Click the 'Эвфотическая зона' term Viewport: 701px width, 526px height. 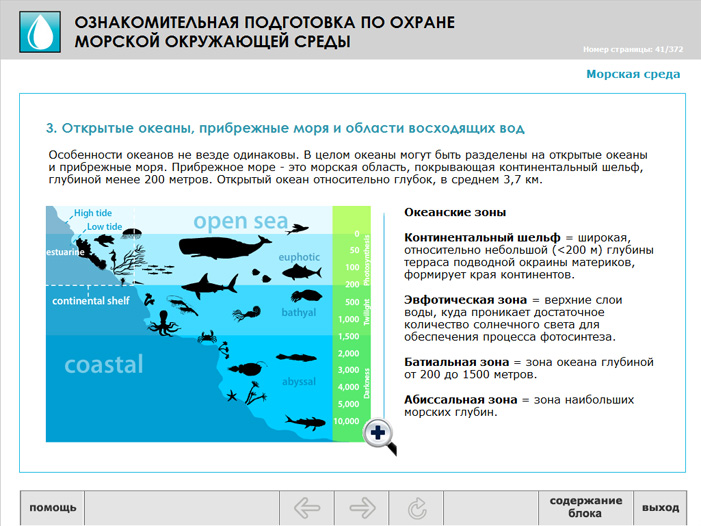[x=465, y=299]
